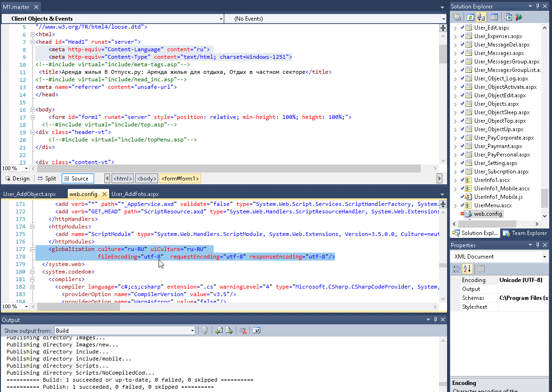Viewport: 552px width, 392px height.
Task: Click the User_Edit.aspx page icon
Action: [469, 27]
